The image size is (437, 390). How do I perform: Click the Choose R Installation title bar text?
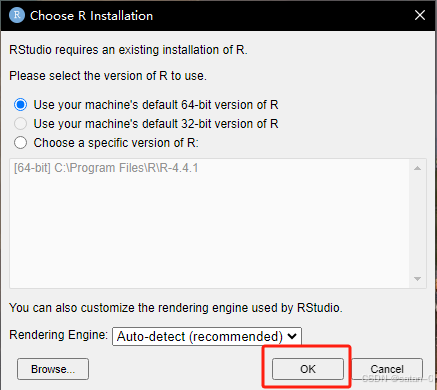(91, 16)
